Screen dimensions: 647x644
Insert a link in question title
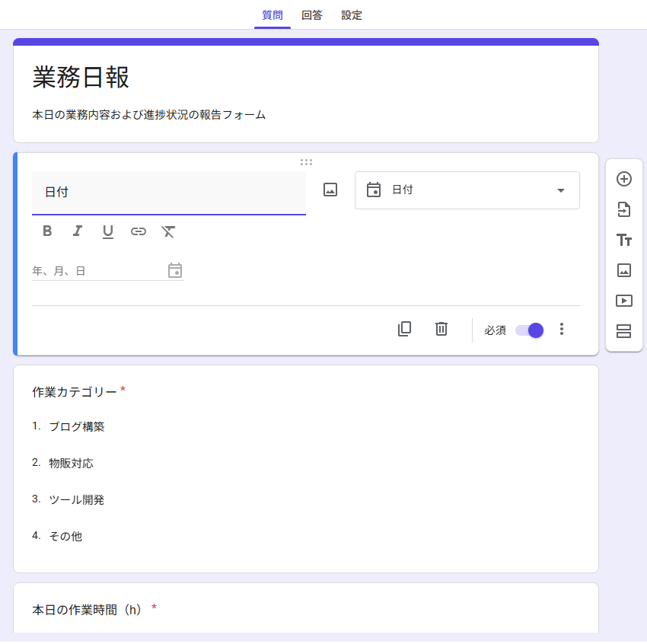coord(139,231)
